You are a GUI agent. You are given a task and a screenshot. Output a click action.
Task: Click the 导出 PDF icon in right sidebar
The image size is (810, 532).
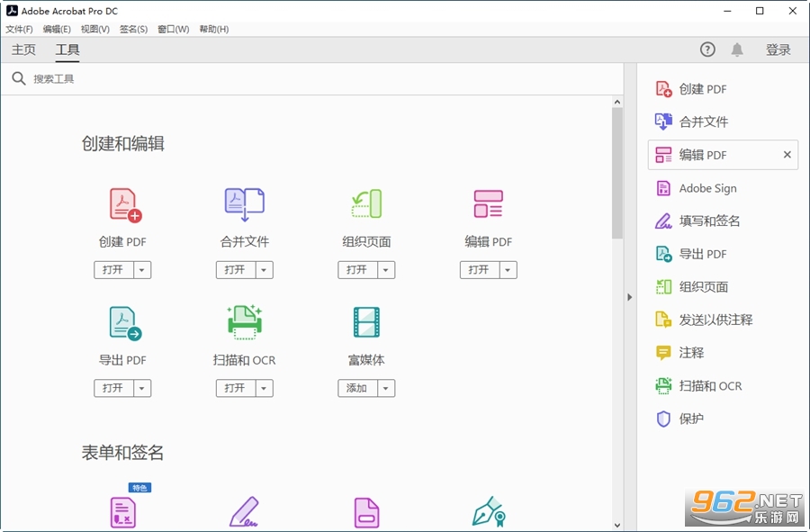pyautogui.click(x=664, y=254)
